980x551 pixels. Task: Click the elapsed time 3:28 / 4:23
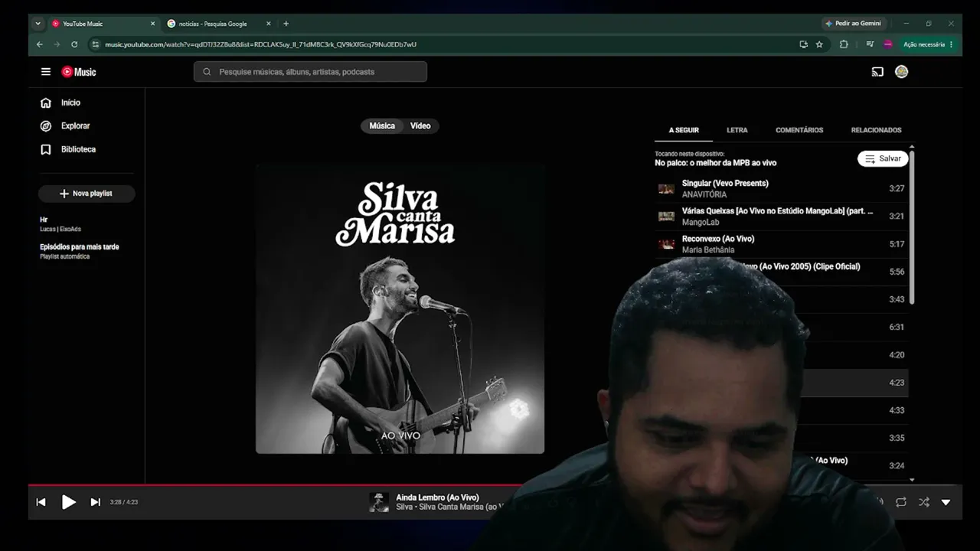coord(124,502)
